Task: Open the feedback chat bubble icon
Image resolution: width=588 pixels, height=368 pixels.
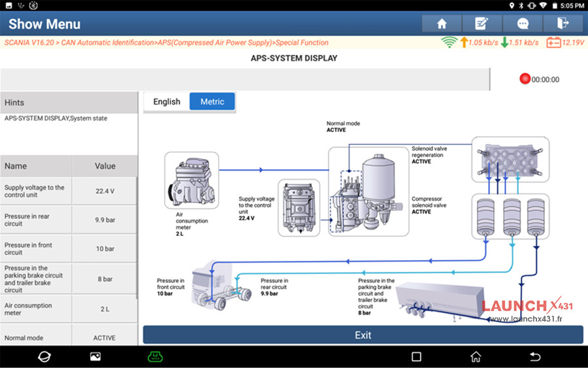Action: pyautogui.click(x=523, y=24)
